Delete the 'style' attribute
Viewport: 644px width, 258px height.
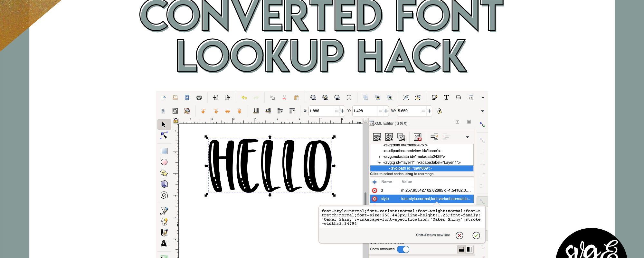[x=374, y=199]
